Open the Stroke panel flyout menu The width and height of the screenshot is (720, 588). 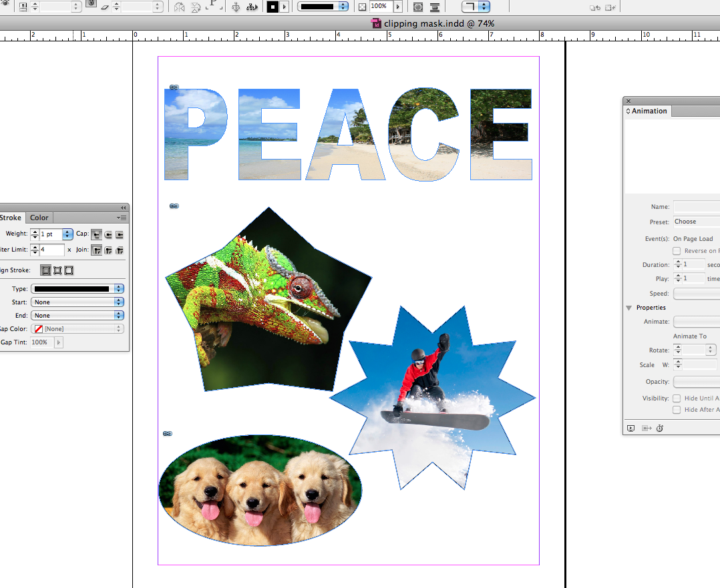coord(122,217)
